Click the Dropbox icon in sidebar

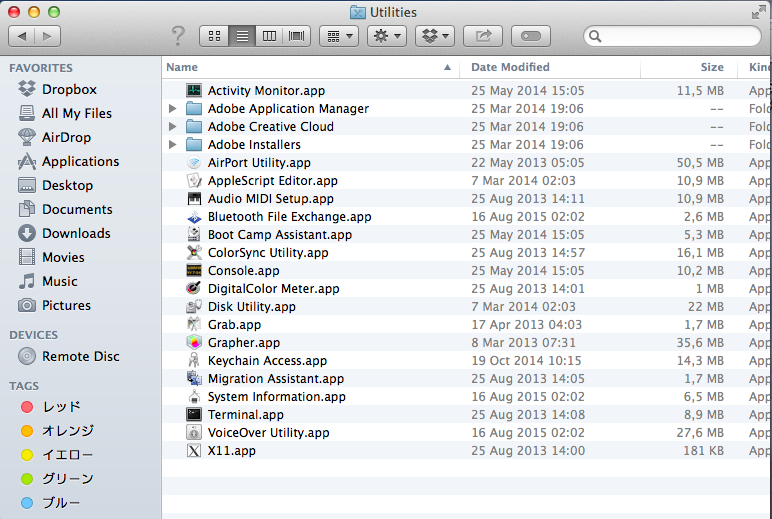coord(27,89)
